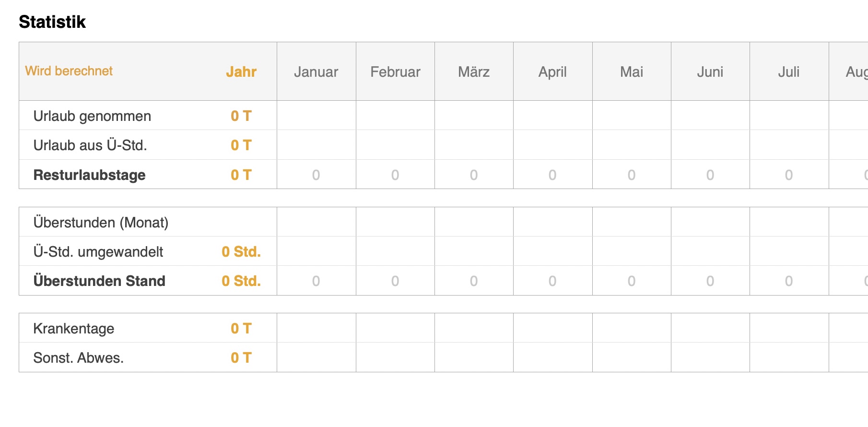Screen dimensions: 868x427
Task: Click the Urlaub aus Ü-Std. row label
Action: click(x=90, y=145)
